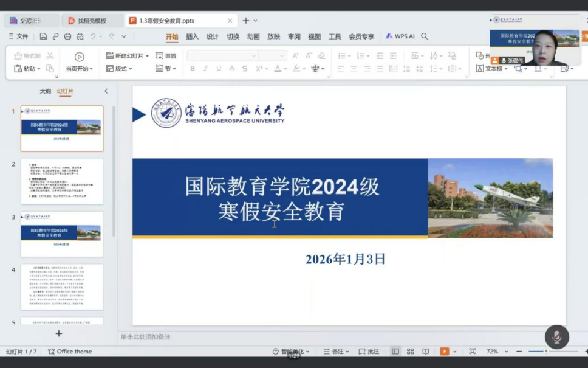The width and height of the screenshot is (588, 368).
Task: Toggle normal view in the status bar
Action: [395, 352]
